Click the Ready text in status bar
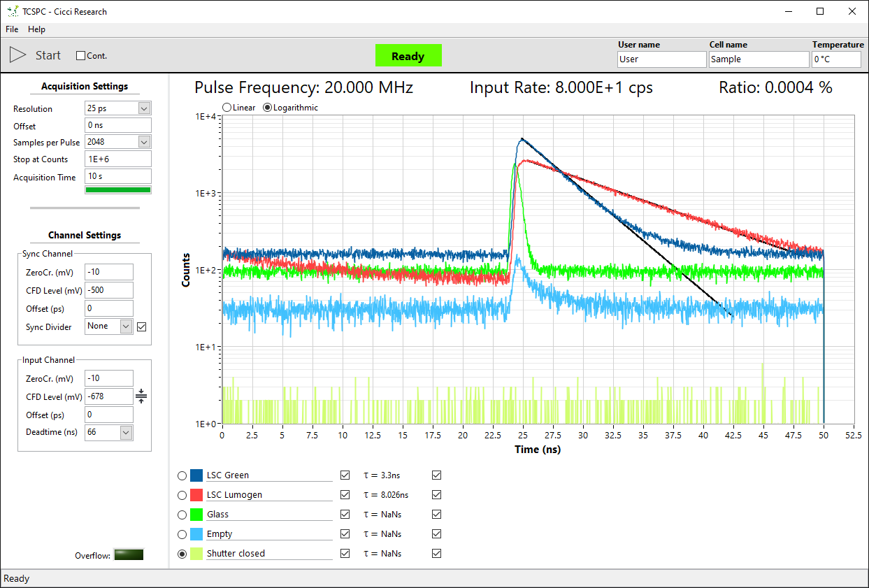Screen dimensions: 869x588 click(x=17, y=579)
